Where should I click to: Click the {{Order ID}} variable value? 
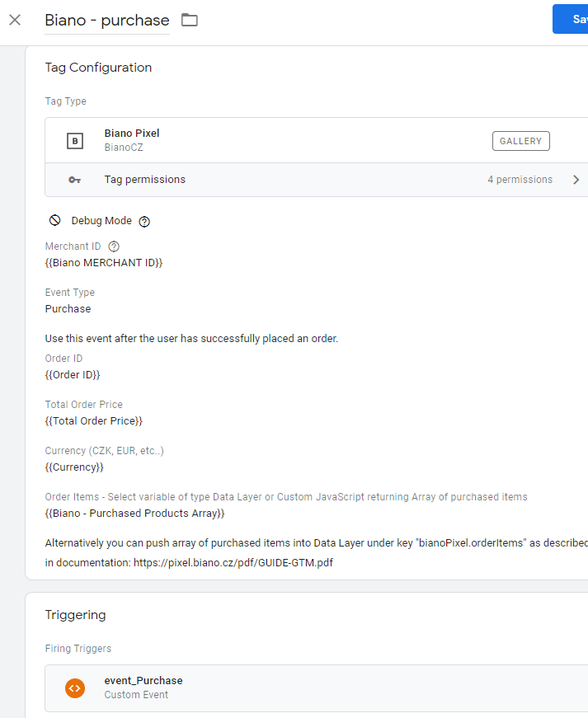(x=73, y=375)
